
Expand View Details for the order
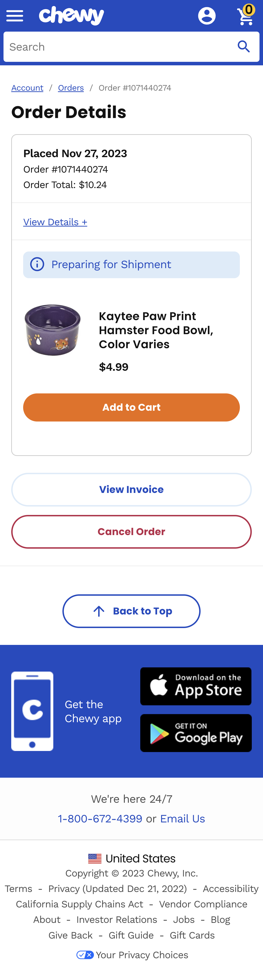[55, 222]
